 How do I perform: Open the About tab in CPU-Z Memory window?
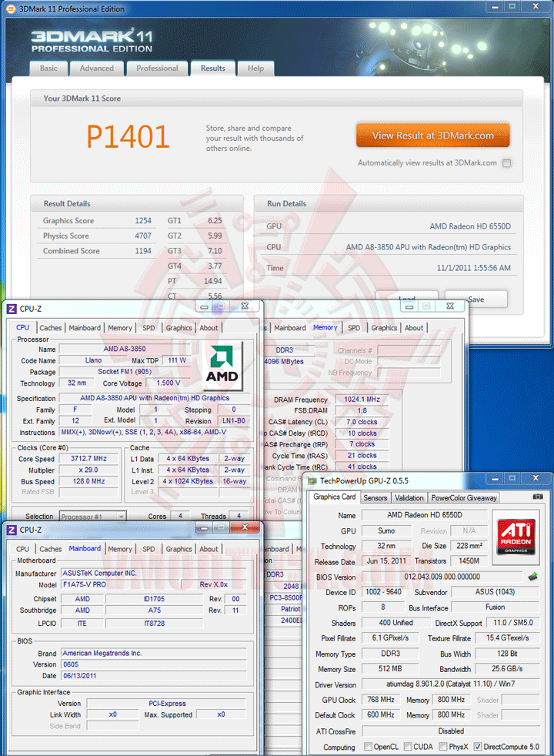click(414, 328)
